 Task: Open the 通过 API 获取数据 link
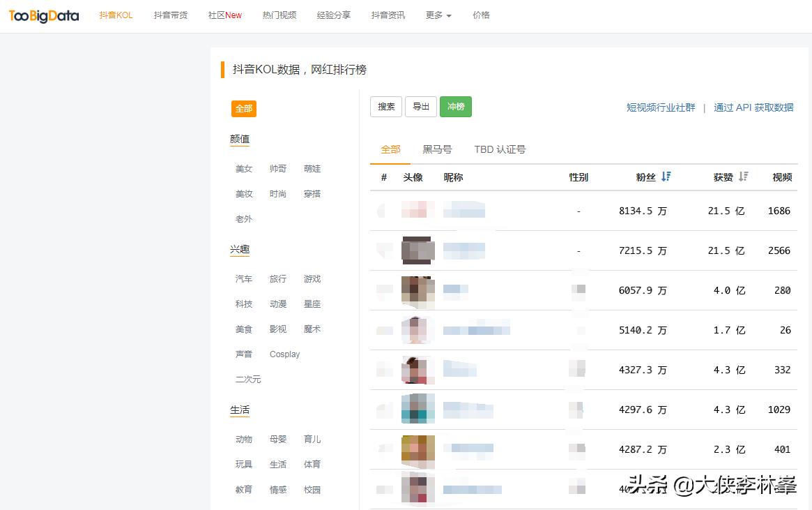click(753, 107)
